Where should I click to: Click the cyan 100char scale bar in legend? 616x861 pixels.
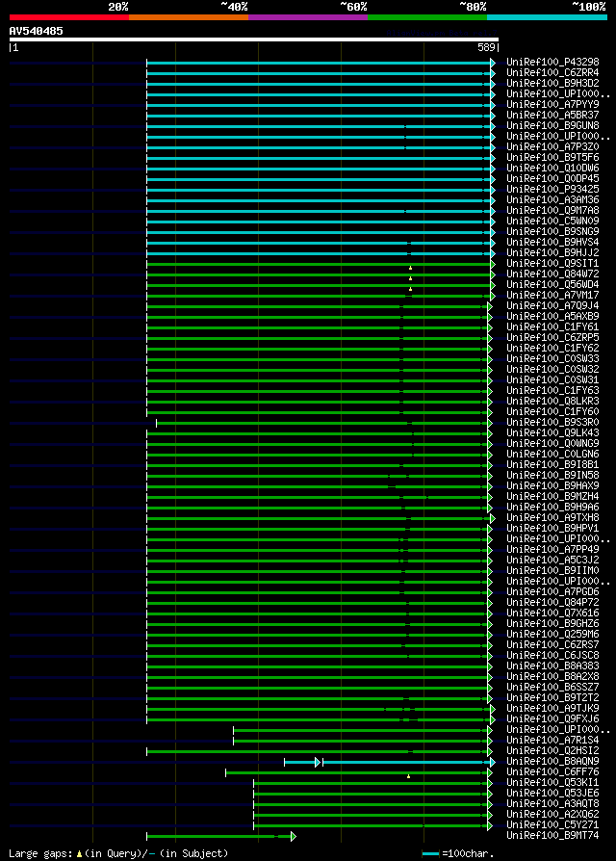click(430, 854)
